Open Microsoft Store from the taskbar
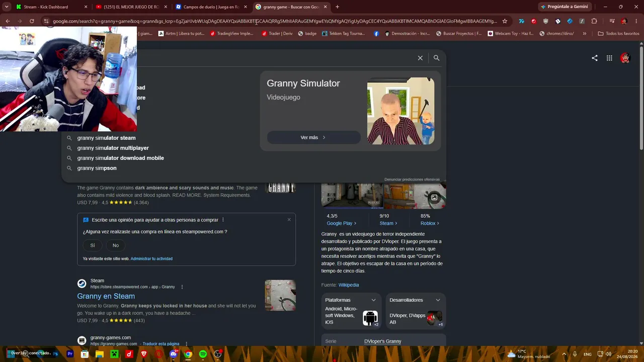Viewport: 644px width, 362px height. [85, 354]
